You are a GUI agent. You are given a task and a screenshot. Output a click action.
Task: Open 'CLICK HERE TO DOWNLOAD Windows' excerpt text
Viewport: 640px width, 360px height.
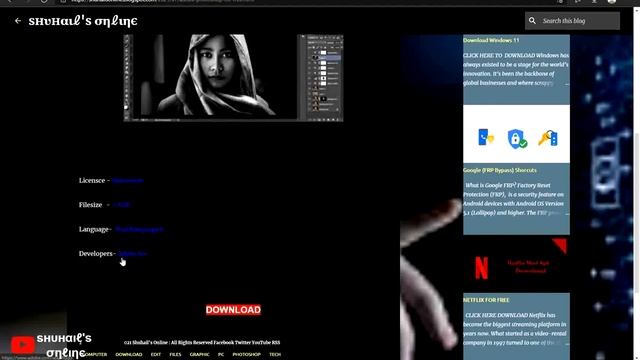point(516,69)
